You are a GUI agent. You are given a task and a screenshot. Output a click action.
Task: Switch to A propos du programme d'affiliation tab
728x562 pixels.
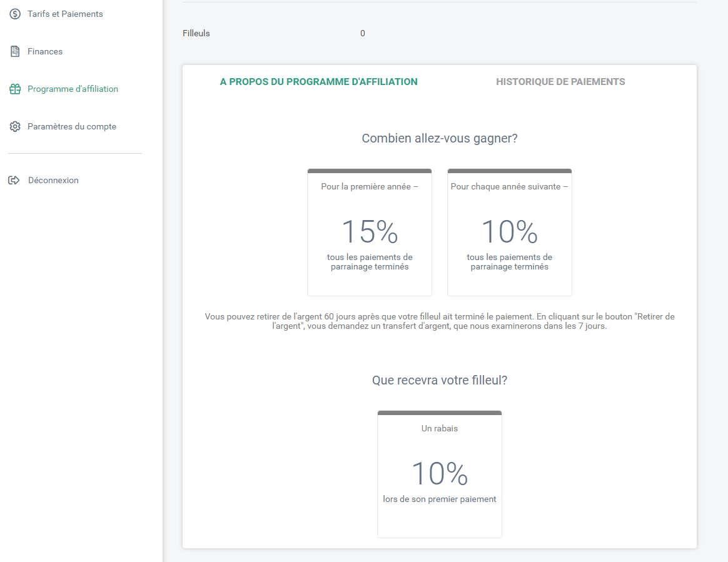pos(318,82)
